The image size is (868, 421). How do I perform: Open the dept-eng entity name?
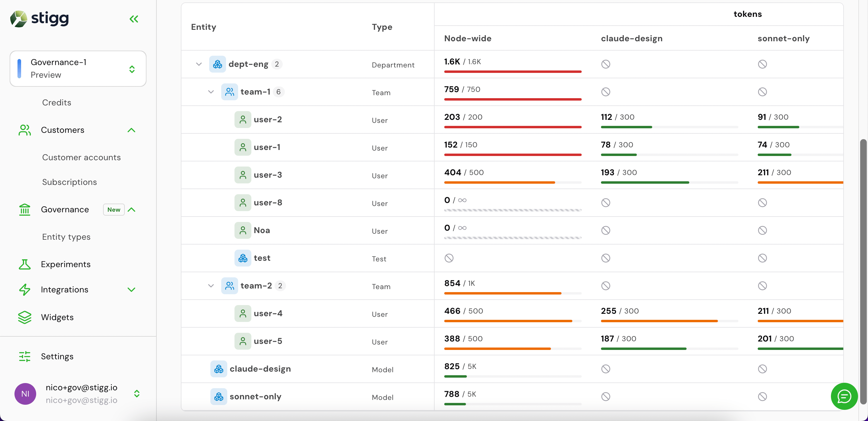[x=248, y=64]
